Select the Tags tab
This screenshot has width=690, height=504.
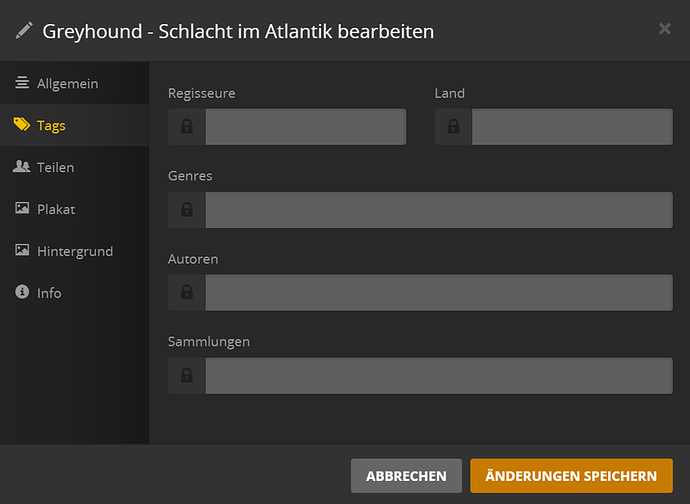pos(50,125)
